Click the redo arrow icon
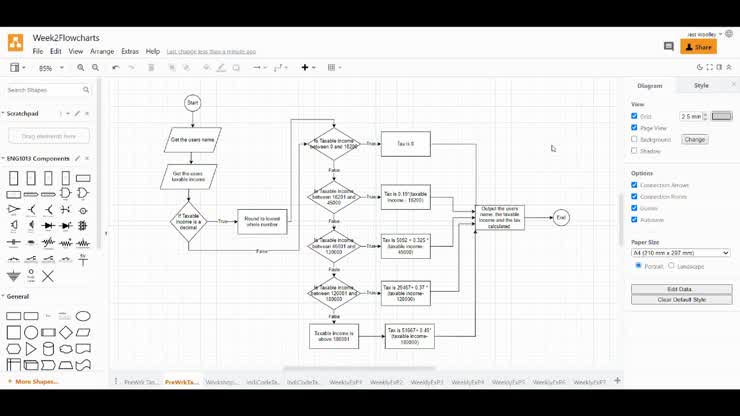Image resolution: width=740 pixels, height=416 pixels. pos(131,68)
